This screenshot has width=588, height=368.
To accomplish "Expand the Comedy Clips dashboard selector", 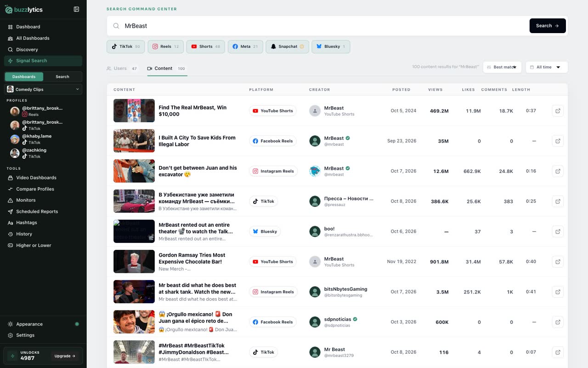I will tap(43, 89).
